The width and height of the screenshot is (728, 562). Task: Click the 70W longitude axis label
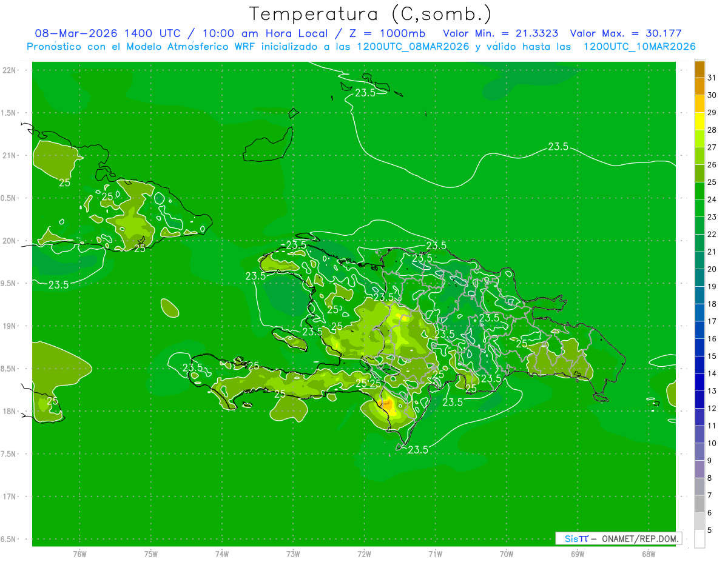507,554
